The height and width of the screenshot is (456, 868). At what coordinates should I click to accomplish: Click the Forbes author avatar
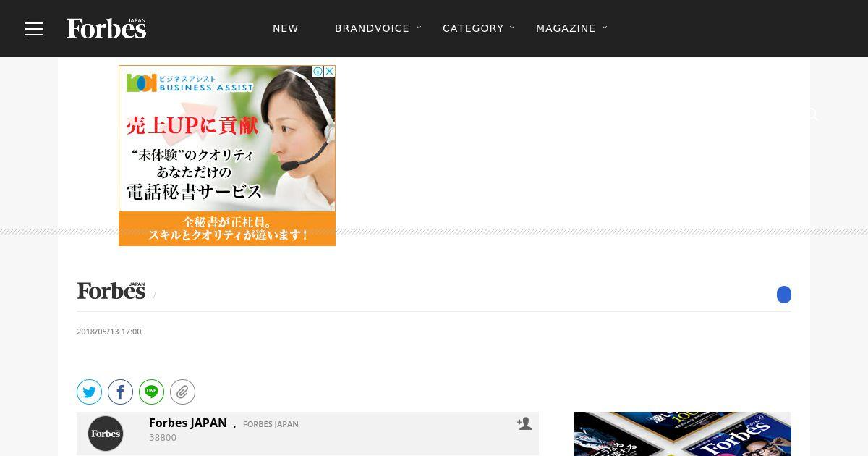[x=106, y=434]
